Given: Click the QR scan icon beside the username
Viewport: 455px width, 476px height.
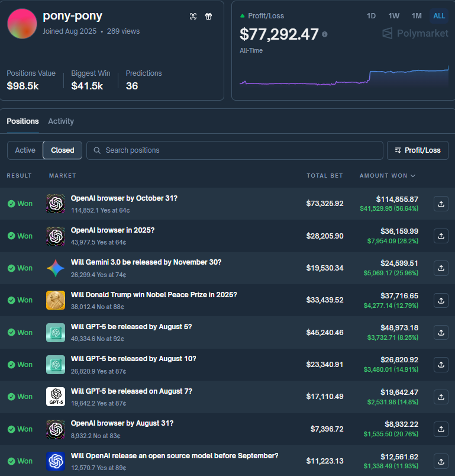Looking at the screenshot, I should pyautogui.click(x=193, y=17).
